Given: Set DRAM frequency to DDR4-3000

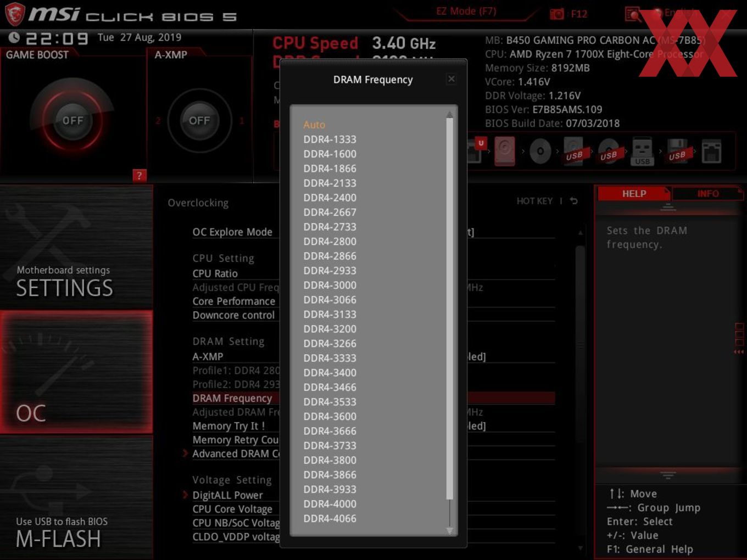Looking at the screenshot, I should 330,285.
